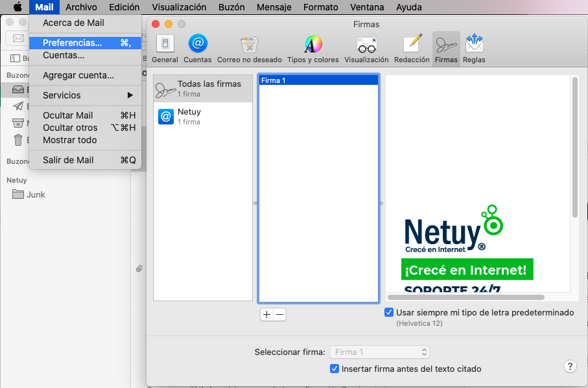
Task: Choose Preferencias… from the Mail menu
Action: tap(85, 43)
